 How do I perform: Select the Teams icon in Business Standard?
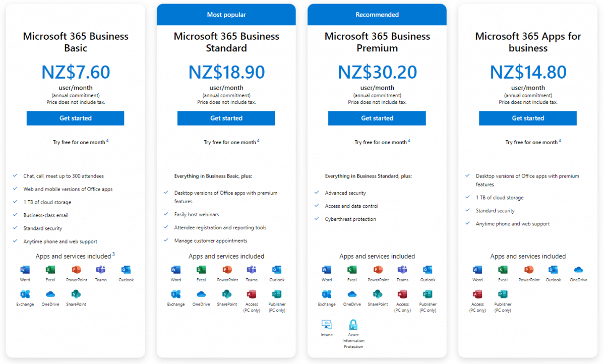(252, 270)
